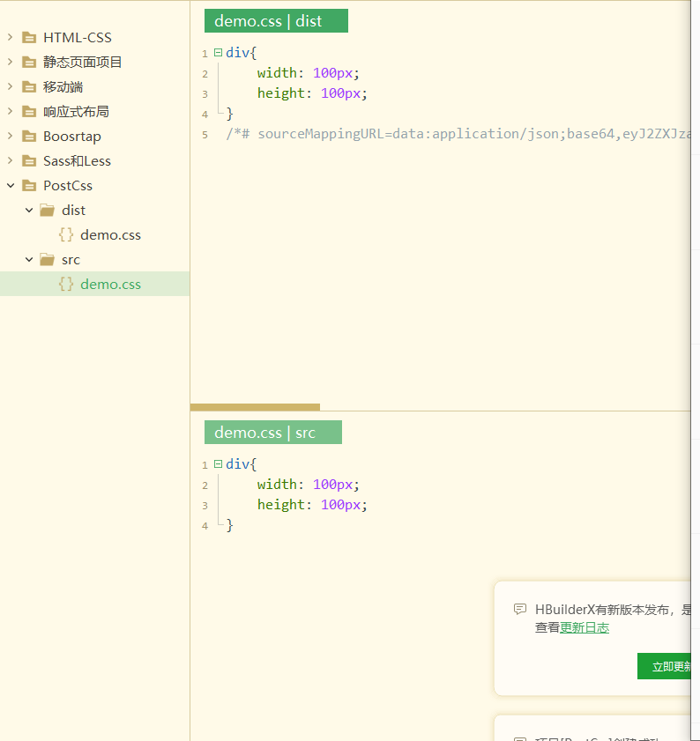Click the Boosrtap folder icon
Viewport: 700px width, 741px height.
point(29,136)
